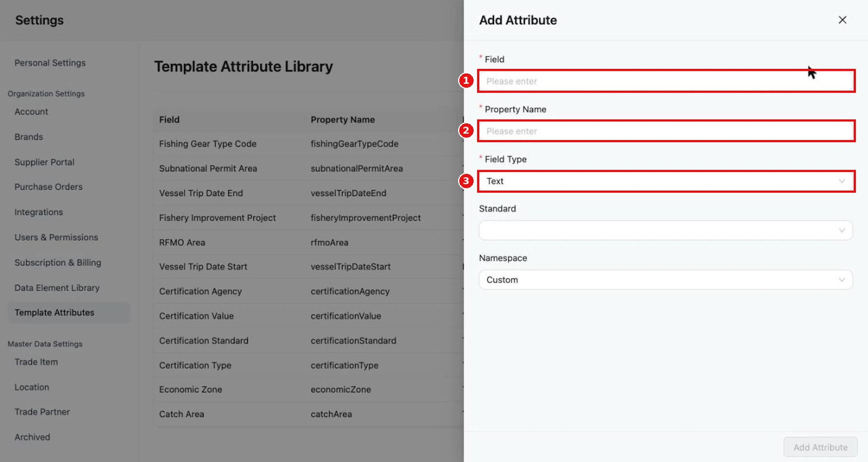The image size is (868, 462).
Task: Select the Certification Value row
Action: pyautogui.click(x=309, y=316)
